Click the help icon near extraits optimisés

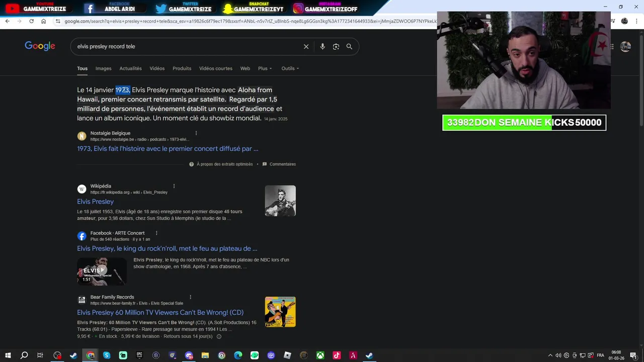191,164
